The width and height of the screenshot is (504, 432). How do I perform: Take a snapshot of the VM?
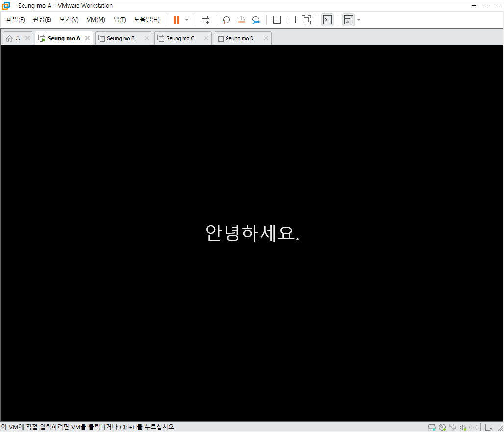tap(227, 20)
